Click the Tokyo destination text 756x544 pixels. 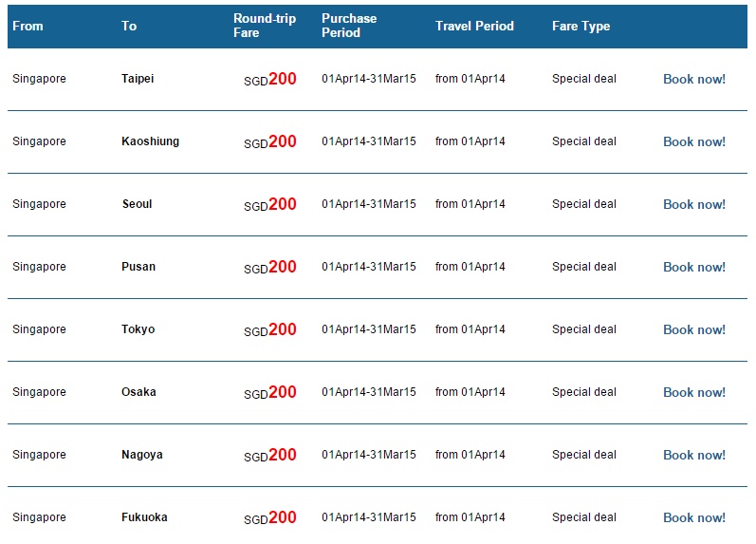pos(138,329)
